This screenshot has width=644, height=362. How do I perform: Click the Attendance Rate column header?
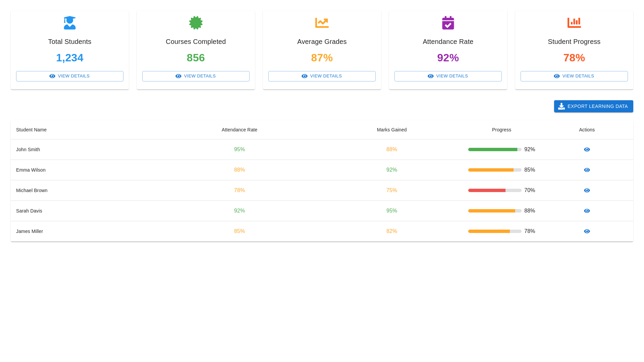239,130
